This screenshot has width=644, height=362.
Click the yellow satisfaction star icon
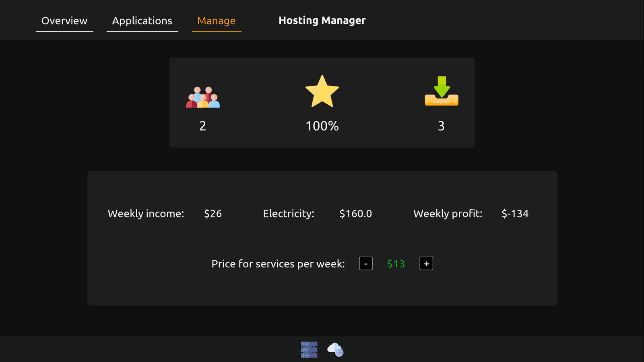[322, 91]
